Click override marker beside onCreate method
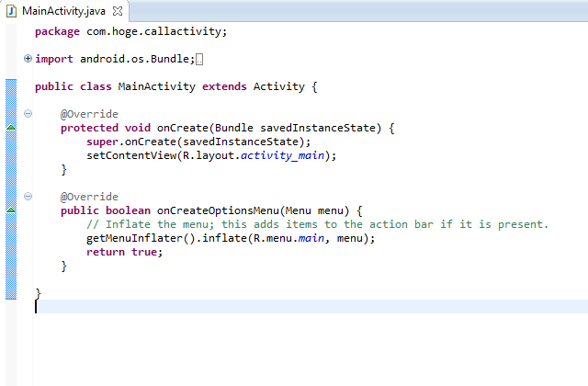 pyautogui.click(x=11, y=128)
